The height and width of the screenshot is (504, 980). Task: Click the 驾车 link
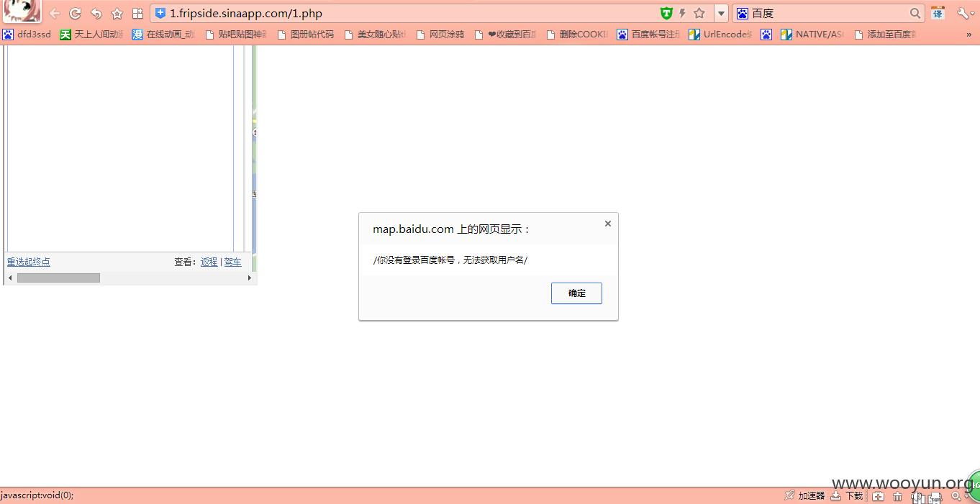(233, 262)
